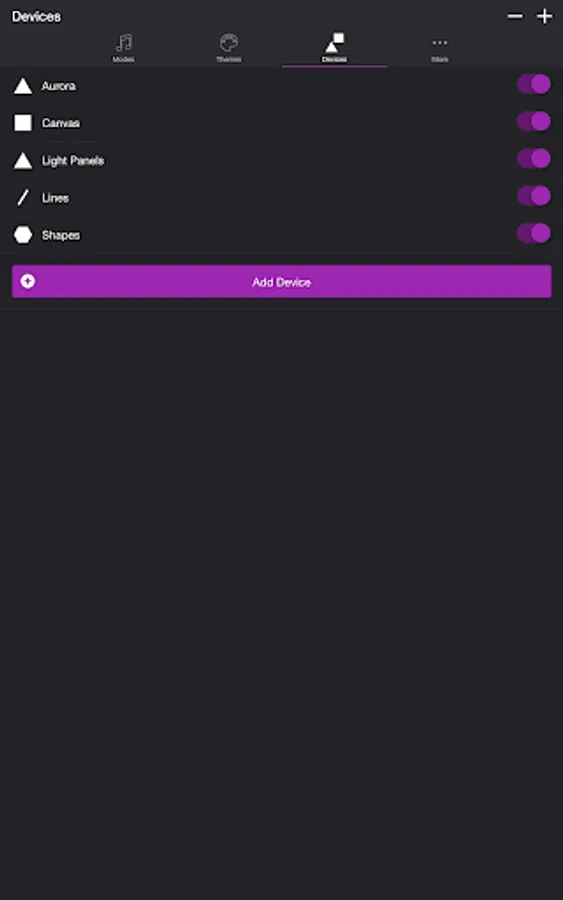The width and height of the screenshot is (563, 900).
Task: Open the Themes palette tab
Action: (228, 48)
